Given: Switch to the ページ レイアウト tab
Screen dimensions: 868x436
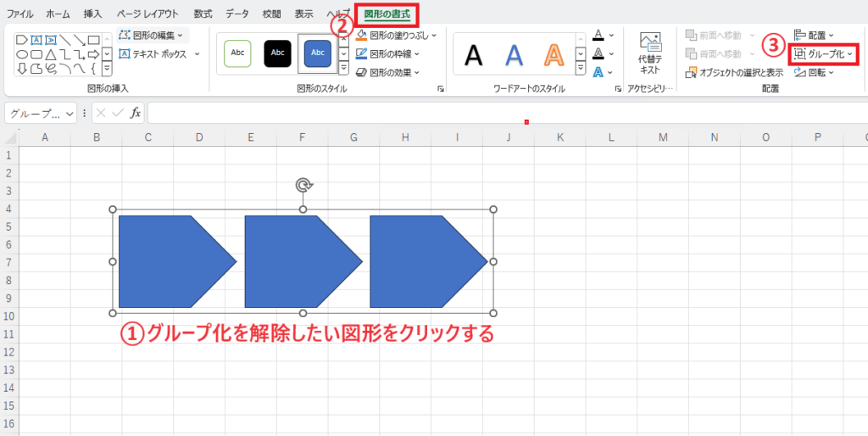Looking at the screenshot, I should pos(147,14).
